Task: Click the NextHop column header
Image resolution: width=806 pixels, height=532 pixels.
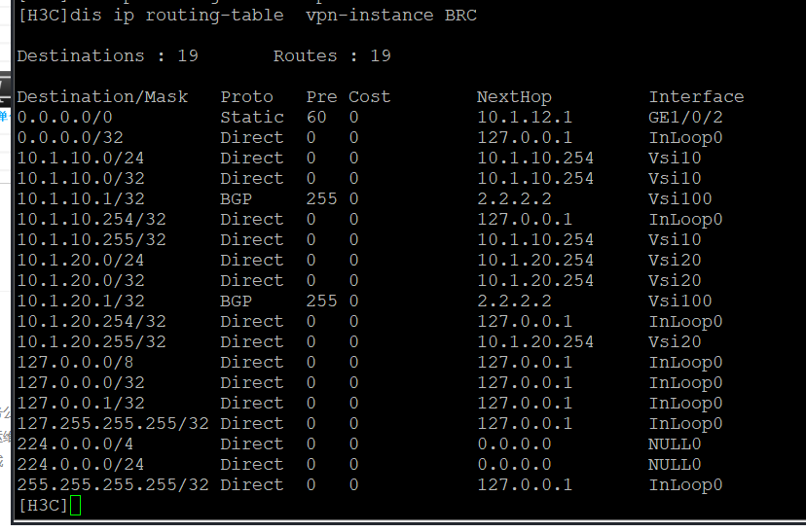Action: click(x=514, y=97)
